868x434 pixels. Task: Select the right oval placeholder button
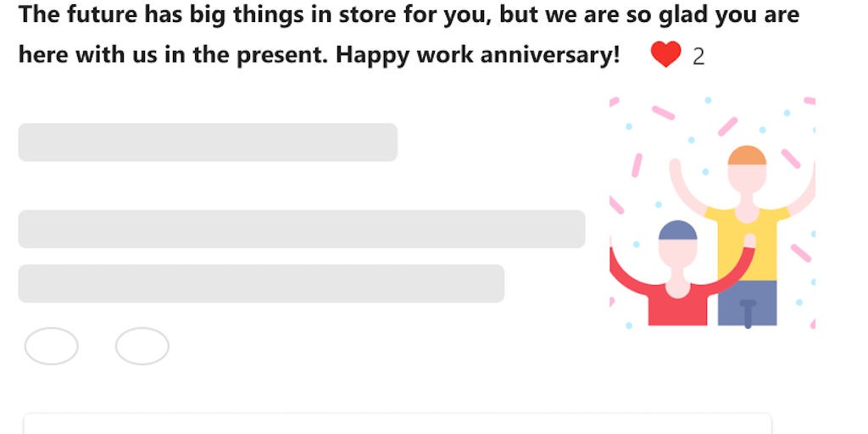click(142, 346)
